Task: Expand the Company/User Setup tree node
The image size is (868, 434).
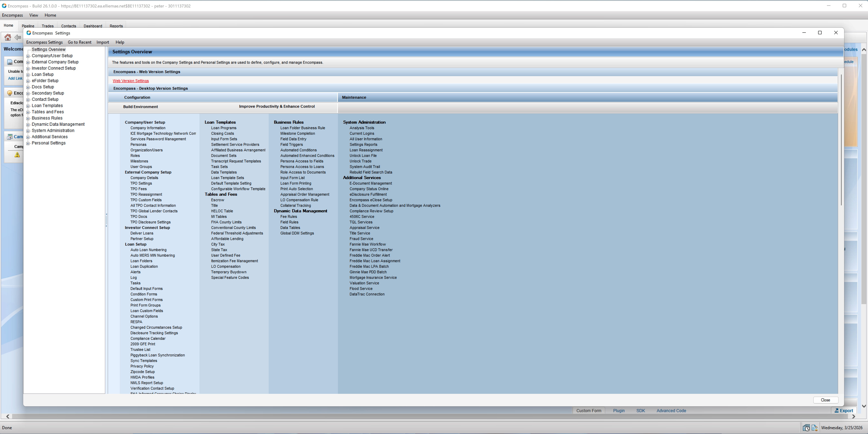Action: pos(28,56)
